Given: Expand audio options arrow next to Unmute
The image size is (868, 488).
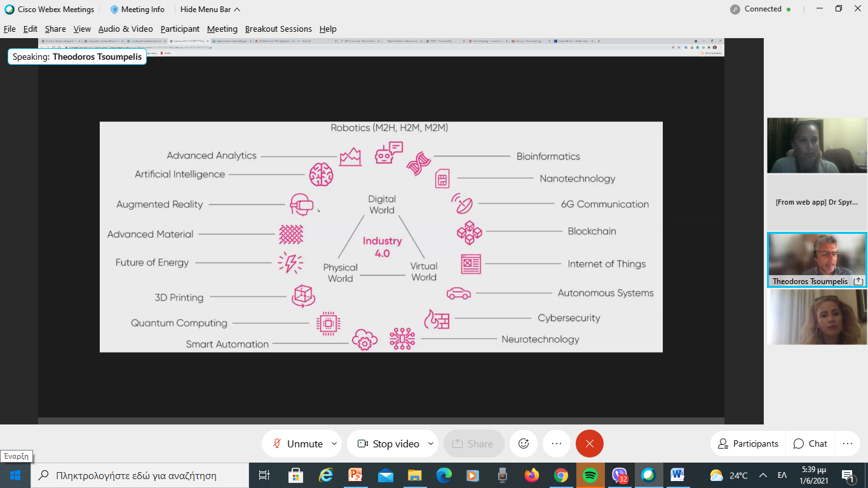Looking at the screenshot, I should [x=333, y=444].
